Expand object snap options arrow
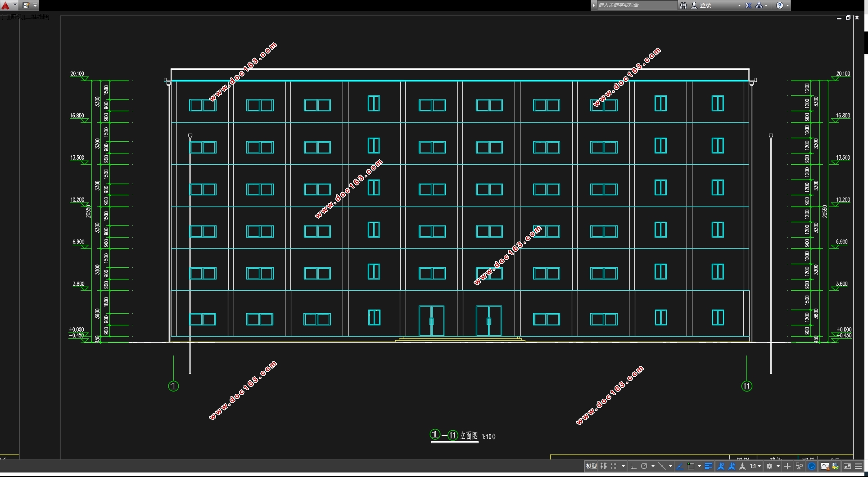Screen dimensions: 868x477 click(699, 466)
